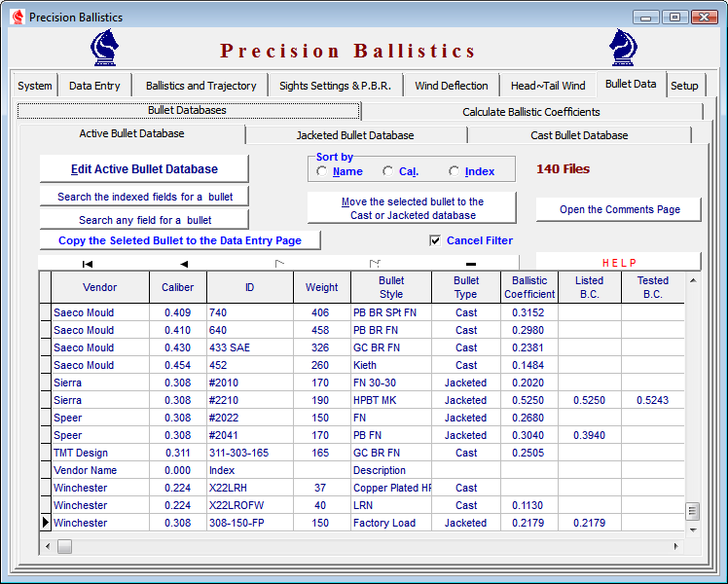
Task: Select the Sierra #2210 ID cell
Action: tap(249, 400)
